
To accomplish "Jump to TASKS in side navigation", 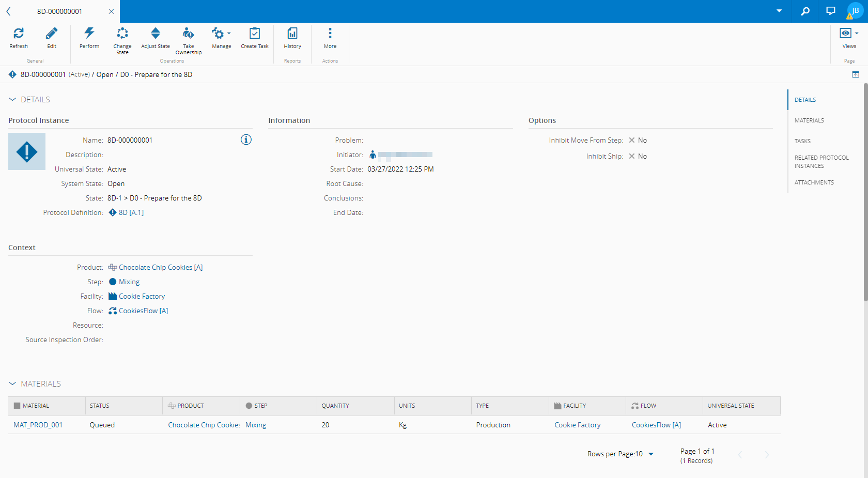I will coord(802,141).
